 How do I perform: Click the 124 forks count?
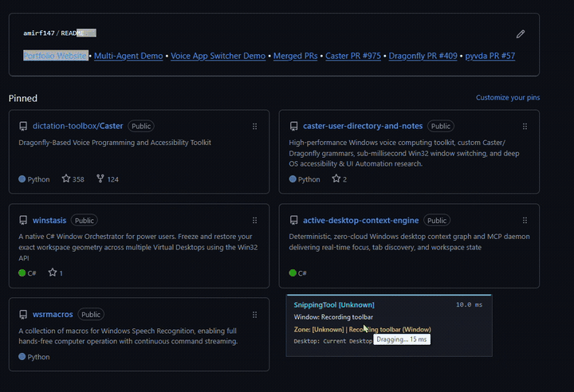click(112, 179)
